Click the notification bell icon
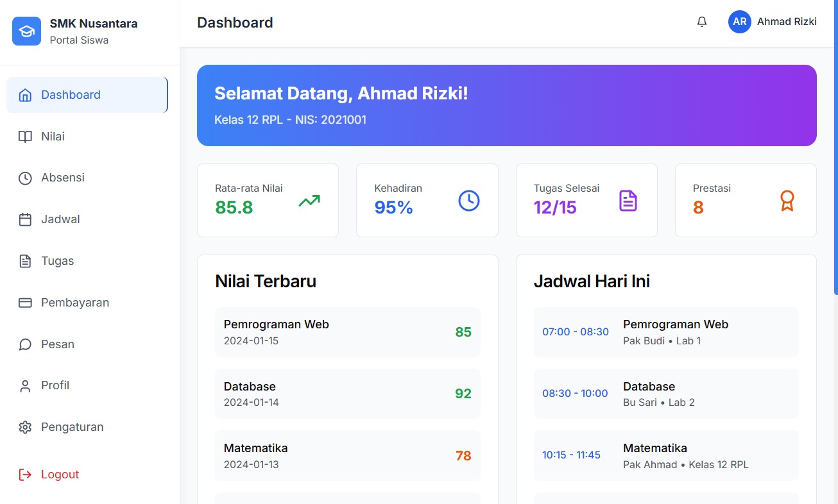This screenshot has height=504, width=838. 702,22
